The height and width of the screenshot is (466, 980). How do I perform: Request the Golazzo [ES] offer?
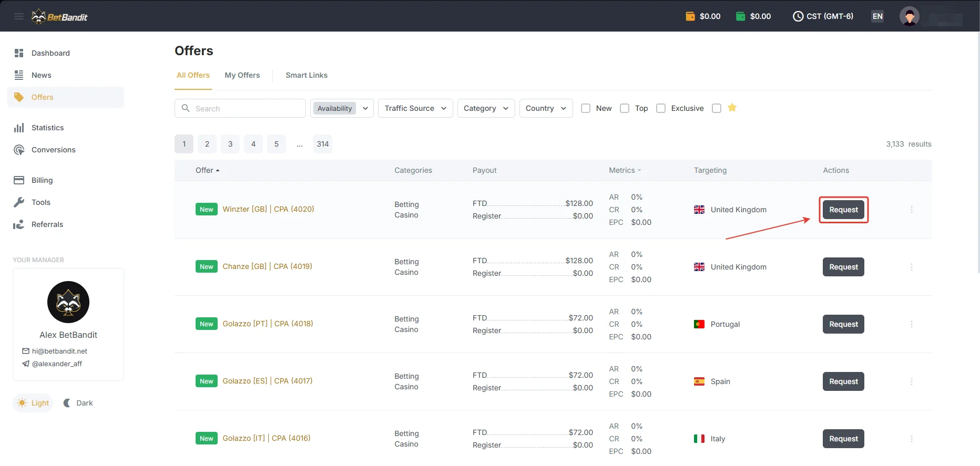coord(843,381)
